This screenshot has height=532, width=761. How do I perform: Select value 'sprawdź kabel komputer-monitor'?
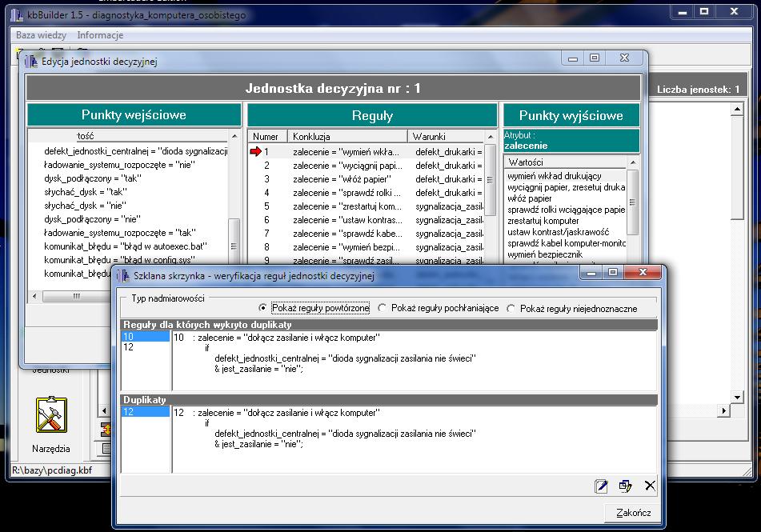click(x=566, y=243)
